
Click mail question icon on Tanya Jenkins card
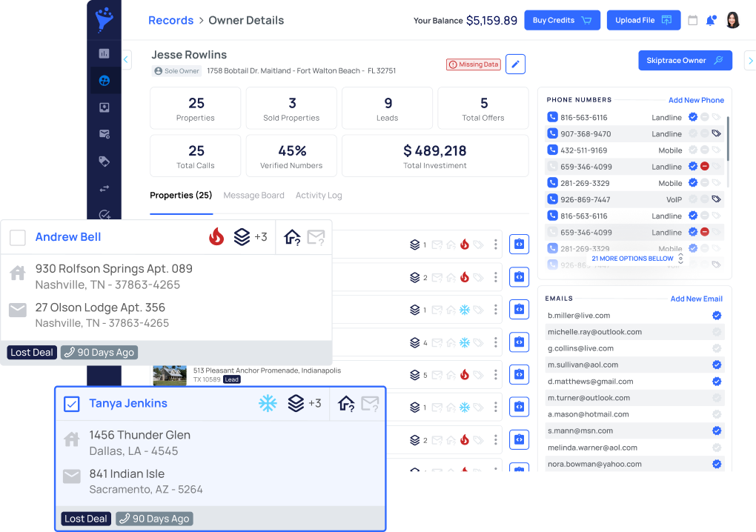[x=371, y=403]
